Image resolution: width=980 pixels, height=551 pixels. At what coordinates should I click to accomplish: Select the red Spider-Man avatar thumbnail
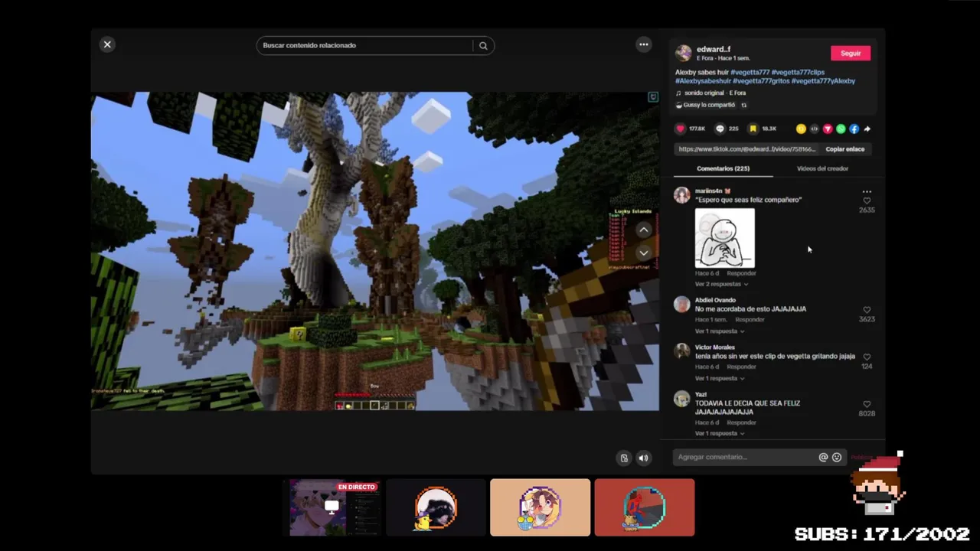[x=645, y=507]
